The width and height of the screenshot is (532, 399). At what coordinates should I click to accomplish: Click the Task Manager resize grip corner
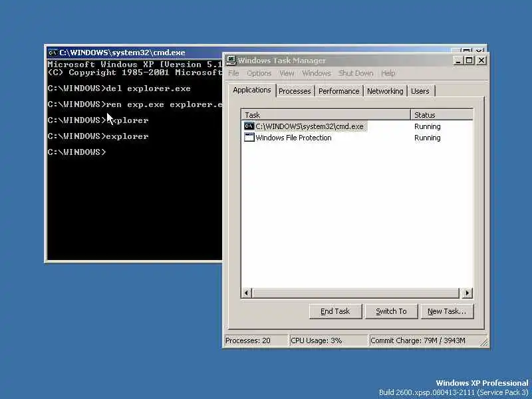pos(484,342)
